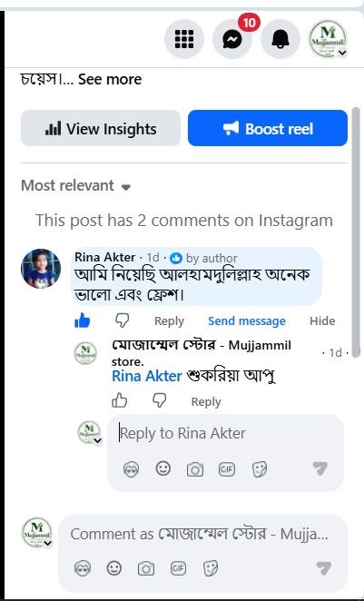Add a sticker in the comment box

pos(211,568)
